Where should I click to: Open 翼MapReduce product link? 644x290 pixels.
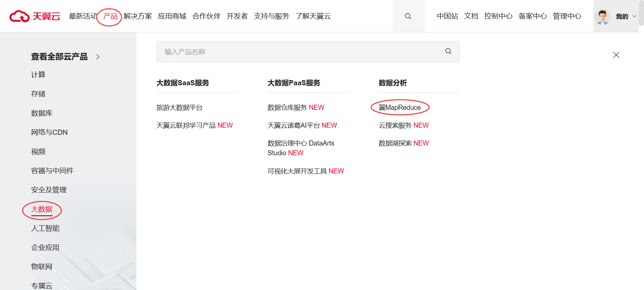click(x=400, y=107)
